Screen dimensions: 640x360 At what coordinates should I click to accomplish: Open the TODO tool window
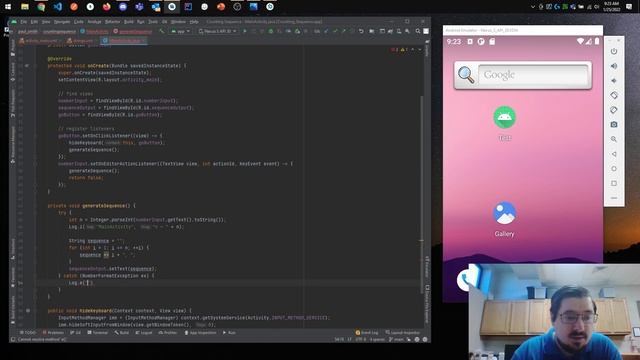28,333
